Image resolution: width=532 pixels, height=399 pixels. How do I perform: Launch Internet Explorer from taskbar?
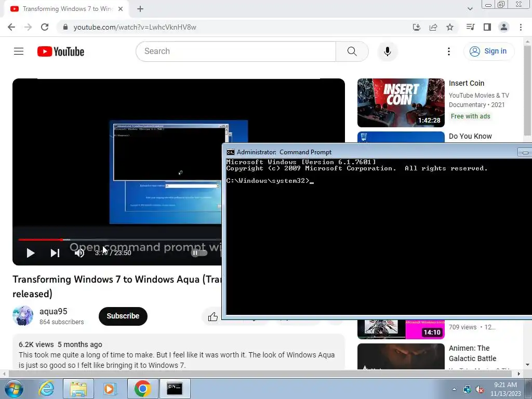pos(46,389)
